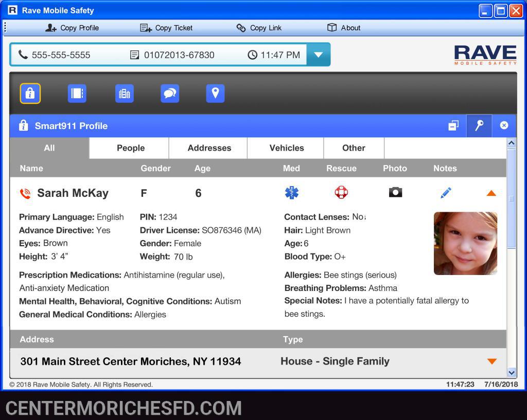Image resolution: width=527 pixels, height=420 pixels.
Task: Click the Notes column header
Action: point(445,168)
